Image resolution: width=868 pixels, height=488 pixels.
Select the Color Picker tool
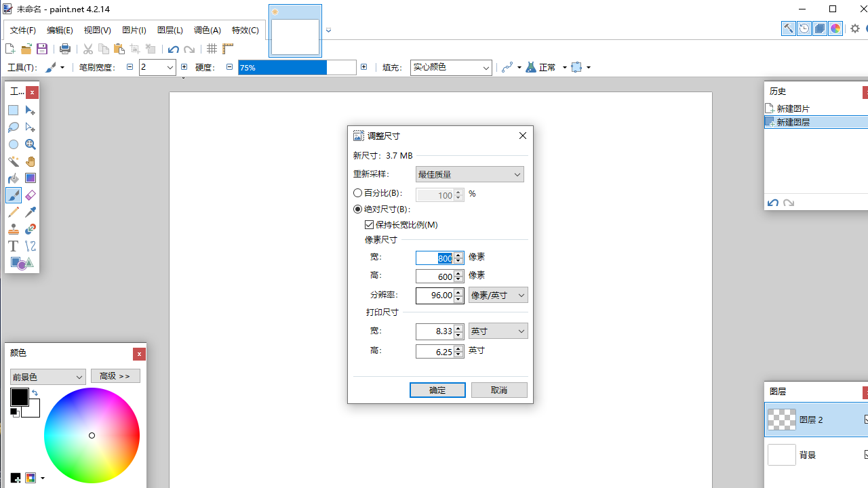point(30,212)
